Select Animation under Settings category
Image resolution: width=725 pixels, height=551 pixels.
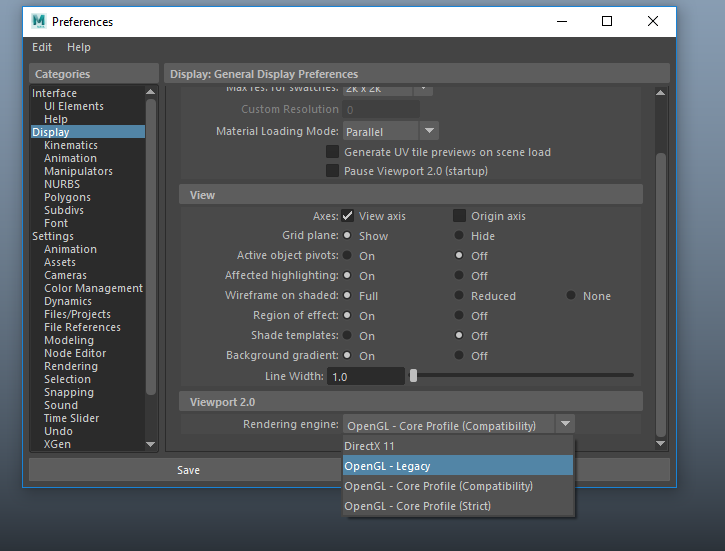[x=70, y=249]
